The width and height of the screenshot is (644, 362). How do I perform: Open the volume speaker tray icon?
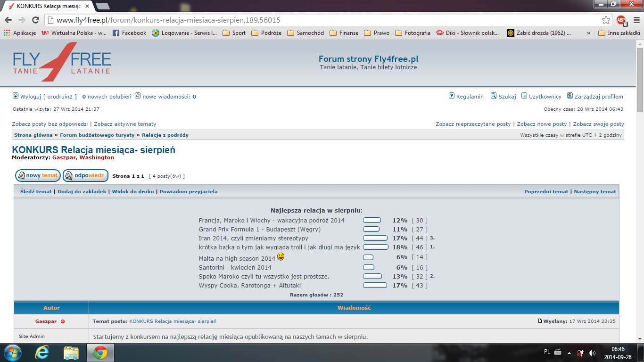(x=592, y=353)
